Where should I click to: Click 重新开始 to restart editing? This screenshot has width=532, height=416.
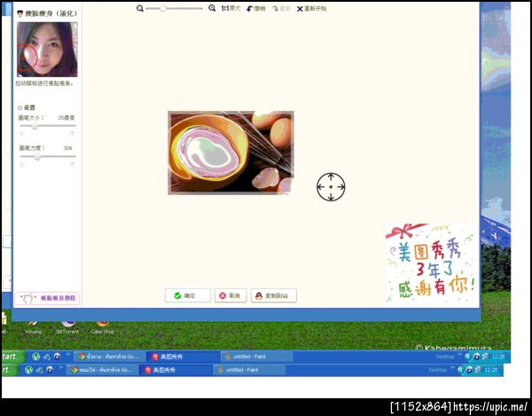(x=311, y=9)
